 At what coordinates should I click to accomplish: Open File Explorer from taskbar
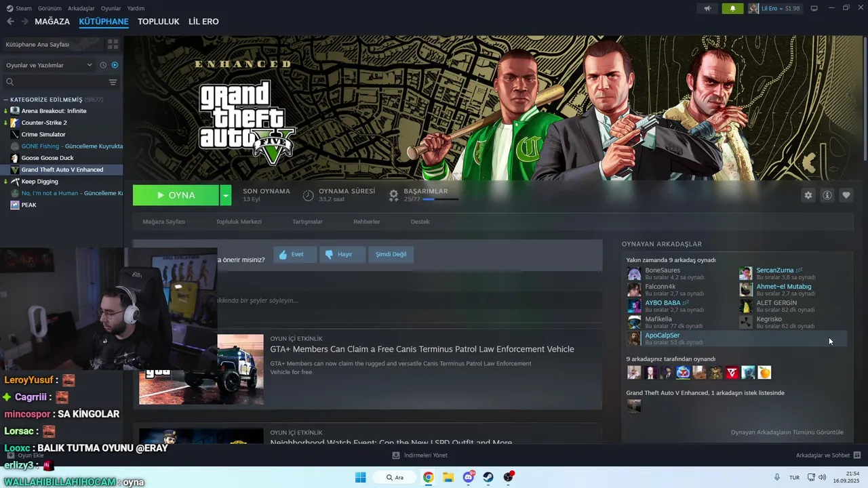click(x=448, y=477)
